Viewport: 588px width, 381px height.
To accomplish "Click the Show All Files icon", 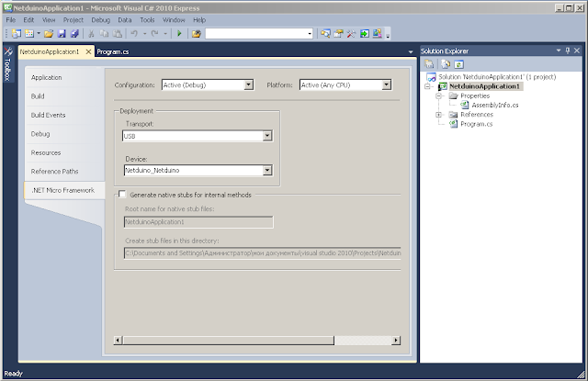I will (x=446, y=64).
